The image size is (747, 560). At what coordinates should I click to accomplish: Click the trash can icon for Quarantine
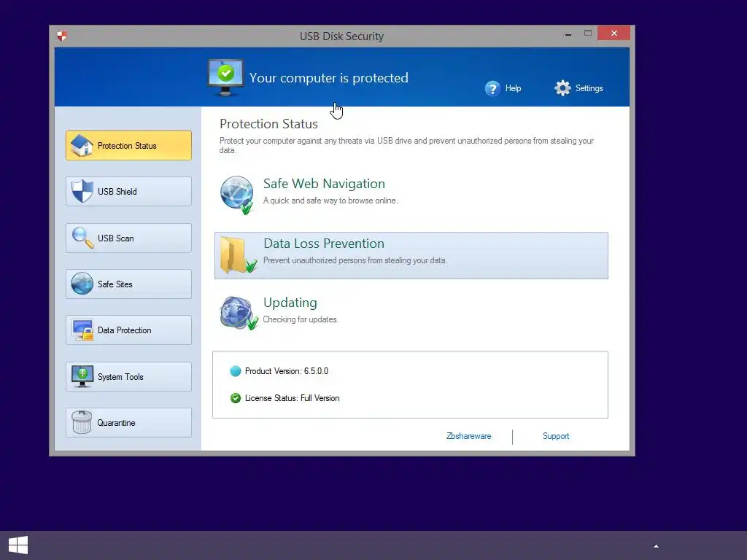tap(82, 422)
